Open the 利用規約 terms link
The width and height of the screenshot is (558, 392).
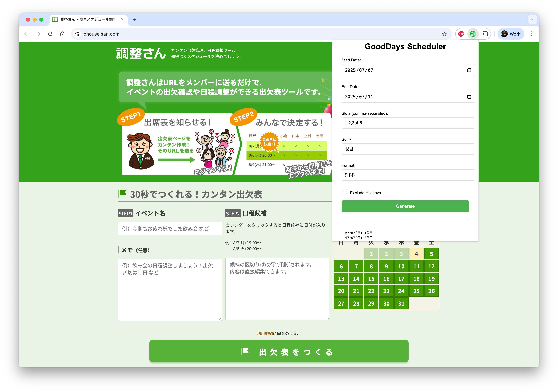point(265,334)
